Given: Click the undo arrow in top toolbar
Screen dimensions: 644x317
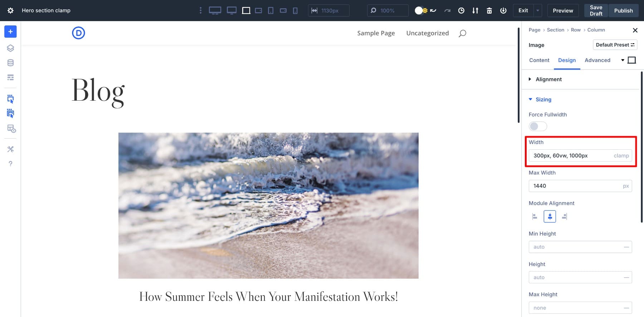Looking at the screenshot, I should click(x=433, y=11).
